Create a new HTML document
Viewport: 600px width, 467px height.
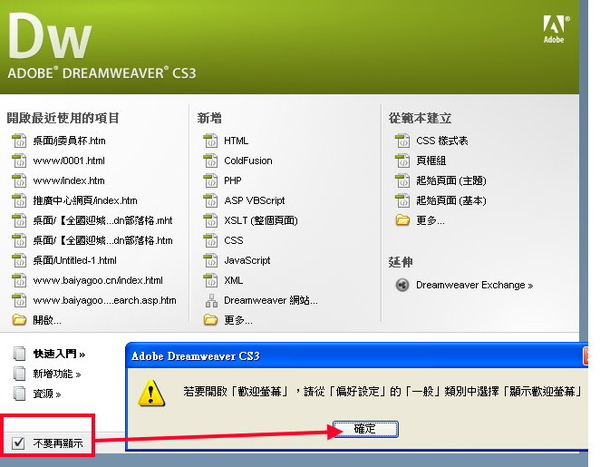(236, 141)
